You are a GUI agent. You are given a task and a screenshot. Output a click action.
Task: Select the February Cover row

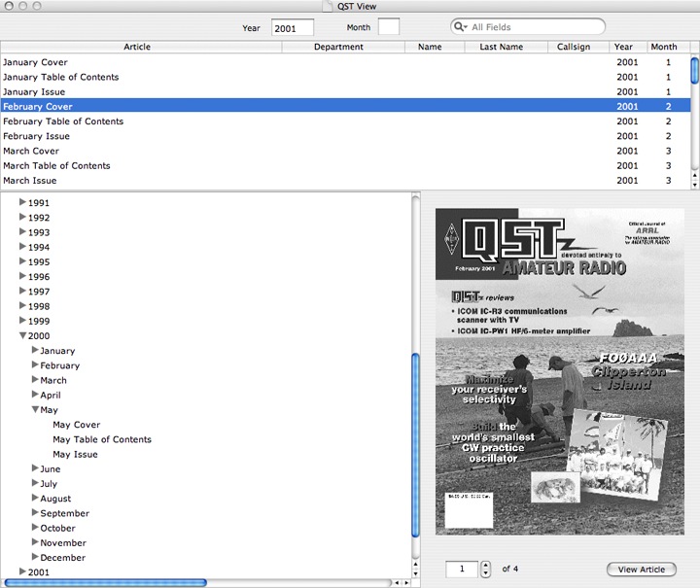tap(345, 106)
